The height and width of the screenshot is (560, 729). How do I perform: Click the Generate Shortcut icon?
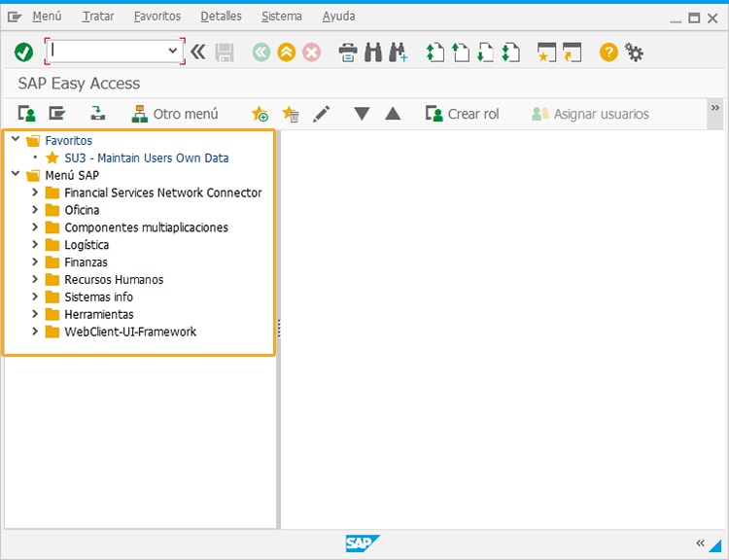[572, 52]
